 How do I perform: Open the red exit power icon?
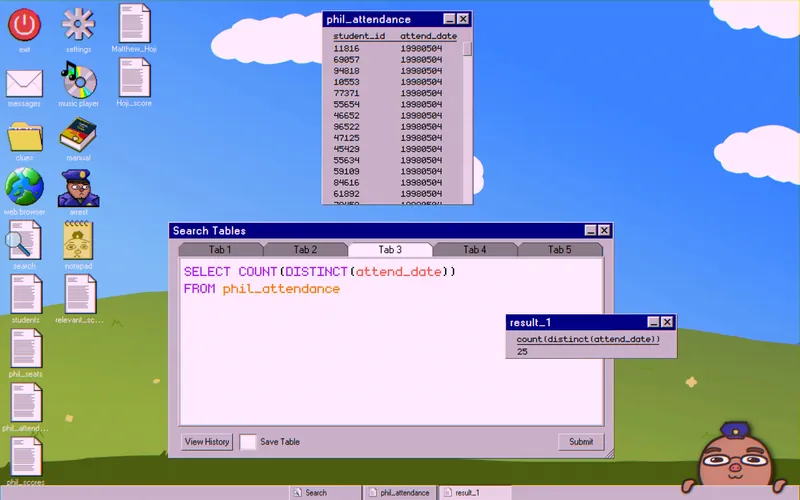click(x=24, y=25)
